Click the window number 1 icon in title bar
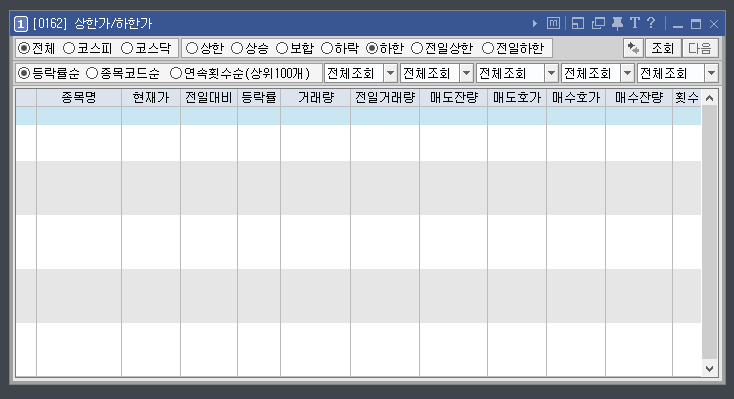 pos(21,24)
